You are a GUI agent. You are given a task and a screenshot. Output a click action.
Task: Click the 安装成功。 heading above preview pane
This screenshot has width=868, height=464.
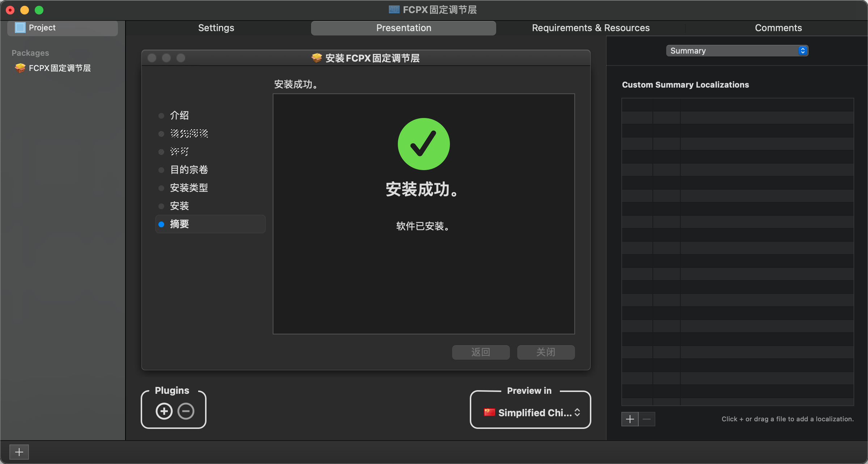[x=296, y=84]
